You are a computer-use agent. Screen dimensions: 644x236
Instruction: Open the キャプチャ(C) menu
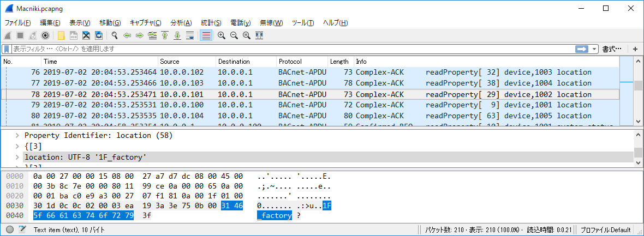(x=145, y=22)
